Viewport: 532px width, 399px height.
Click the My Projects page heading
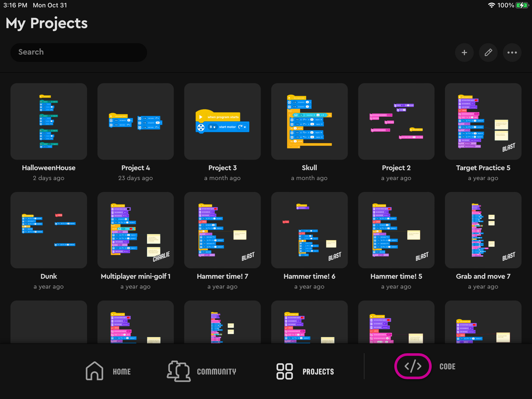[47, 24]
